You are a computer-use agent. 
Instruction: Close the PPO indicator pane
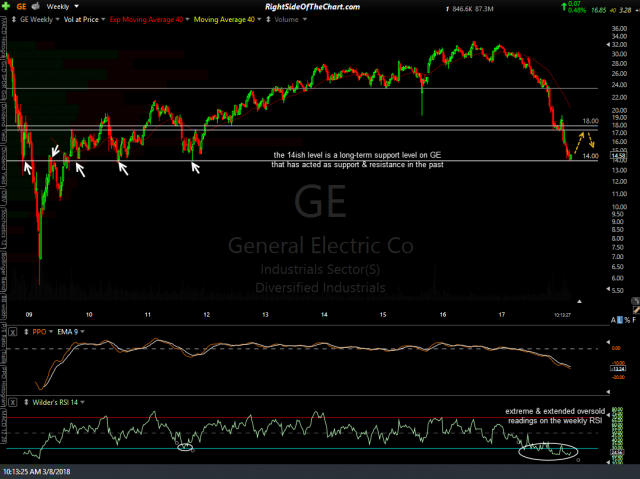pyautogui.click(x=13, y=332)
